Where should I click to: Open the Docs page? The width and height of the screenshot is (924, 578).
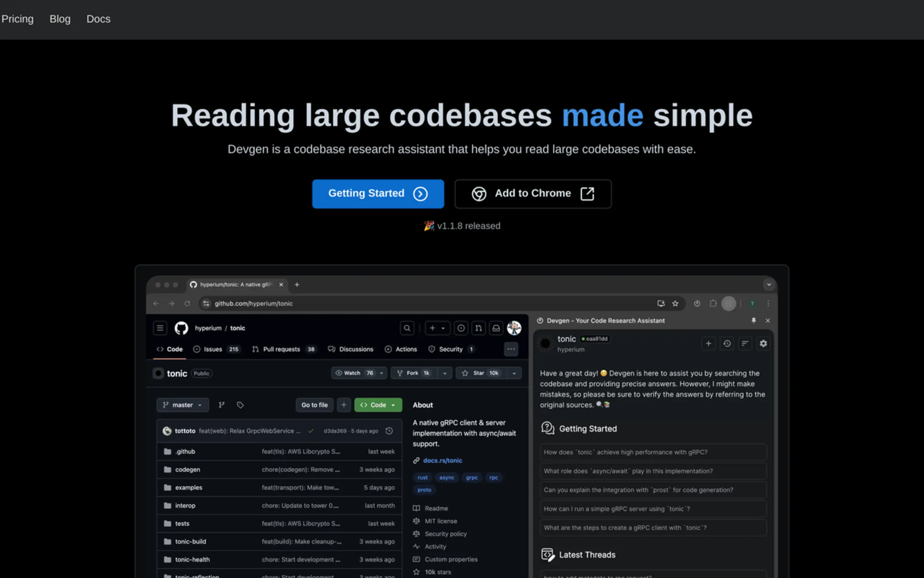98,19
